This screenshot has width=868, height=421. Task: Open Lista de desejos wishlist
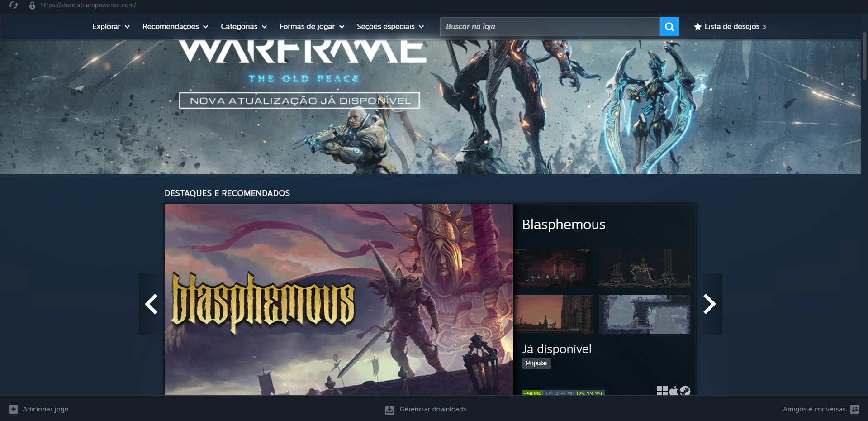730,27
